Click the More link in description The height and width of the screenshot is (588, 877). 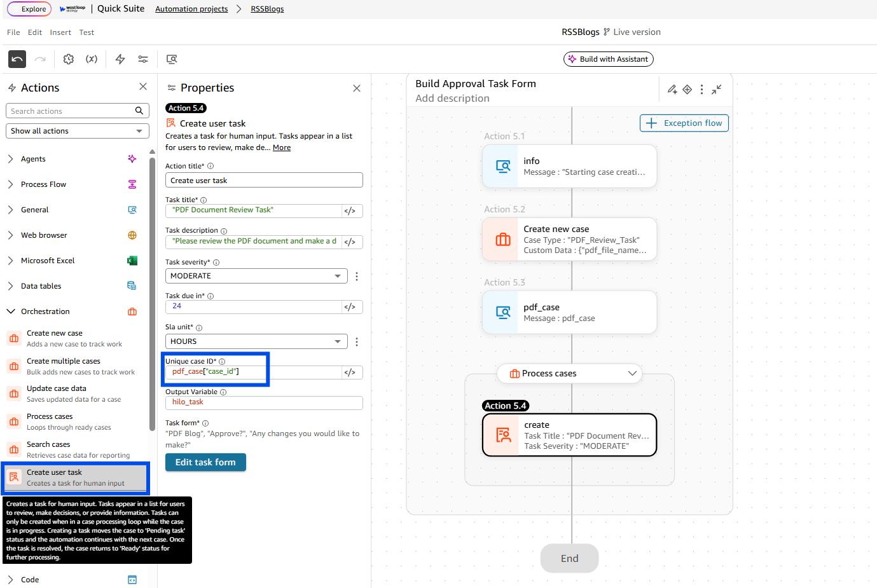tap(282, 147)
